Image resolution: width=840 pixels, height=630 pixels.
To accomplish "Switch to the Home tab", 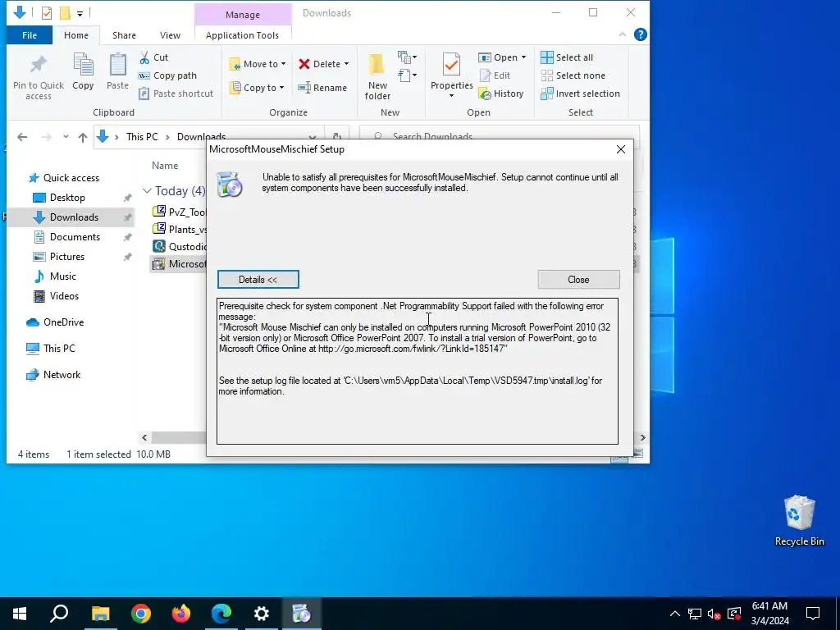I will (76, 35).
